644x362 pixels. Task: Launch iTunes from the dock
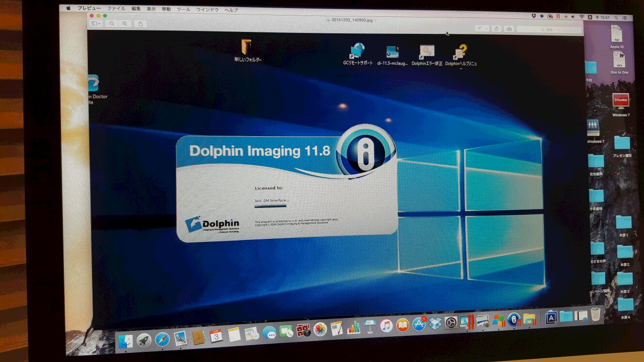click(x=386, y=325)
